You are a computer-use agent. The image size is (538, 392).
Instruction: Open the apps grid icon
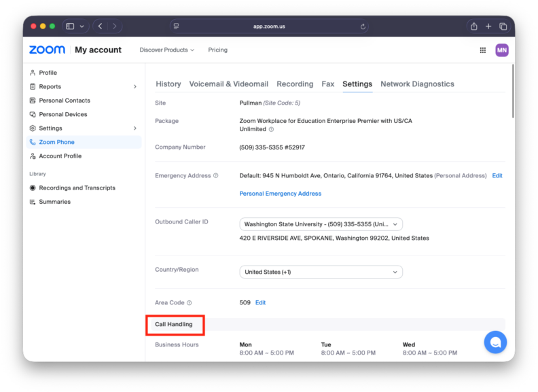point(483,50)
